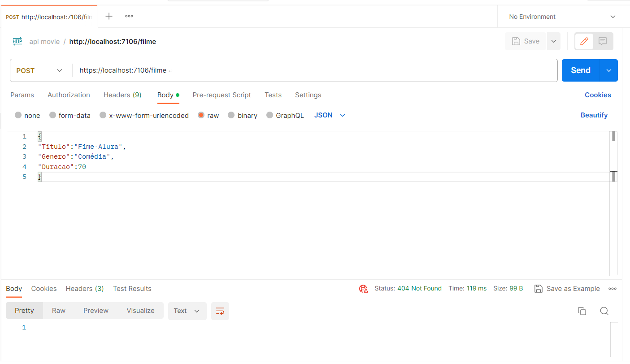The image size is (630, 364).
Task: Click the Save request button
Action: click(x=526, y=41)
